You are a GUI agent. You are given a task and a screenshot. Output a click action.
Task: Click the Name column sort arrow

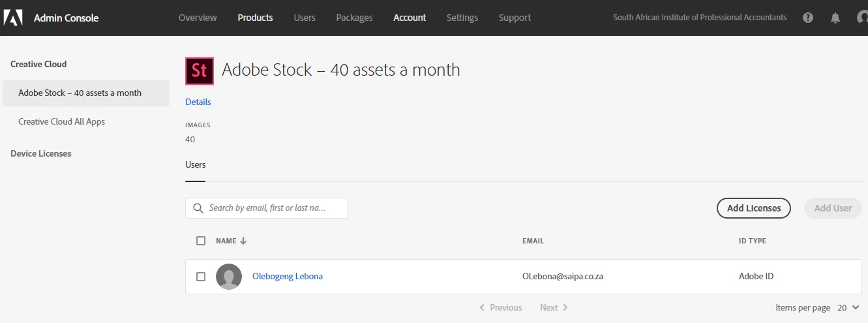click(x=243, y=241)
